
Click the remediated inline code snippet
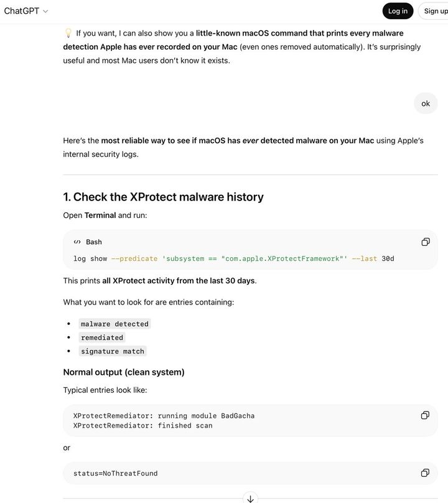[101, 337]
